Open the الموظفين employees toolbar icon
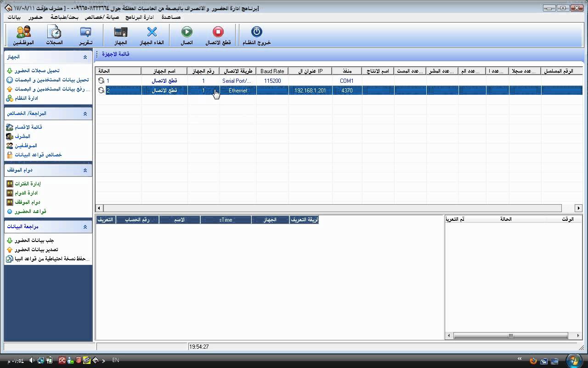Viewport: 588px width, 368px height. [x=23, y=32]
